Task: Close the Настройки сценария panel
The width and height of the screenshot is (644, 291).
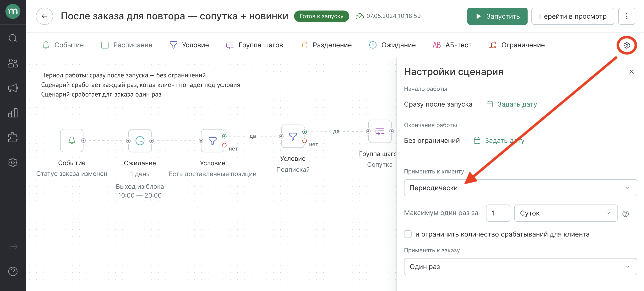Action: point(631,72)
